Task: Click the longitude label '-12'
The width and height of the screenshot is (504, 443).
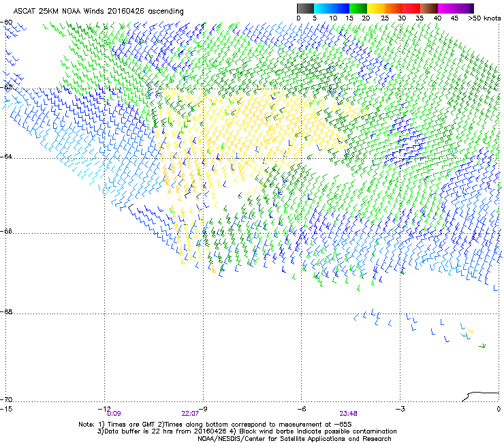Action: (x=104, y=408)
